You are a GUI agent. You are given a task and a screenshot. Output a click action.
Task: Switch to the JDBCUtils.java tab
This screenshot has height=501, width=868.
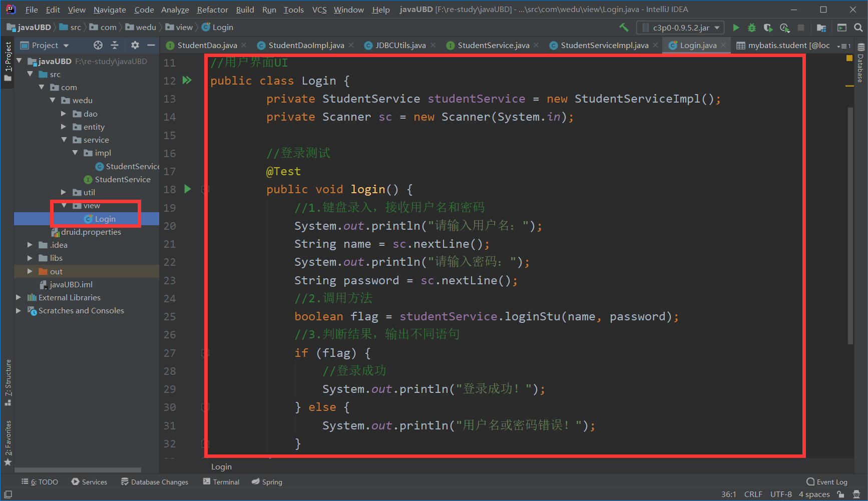pos(400,45)
